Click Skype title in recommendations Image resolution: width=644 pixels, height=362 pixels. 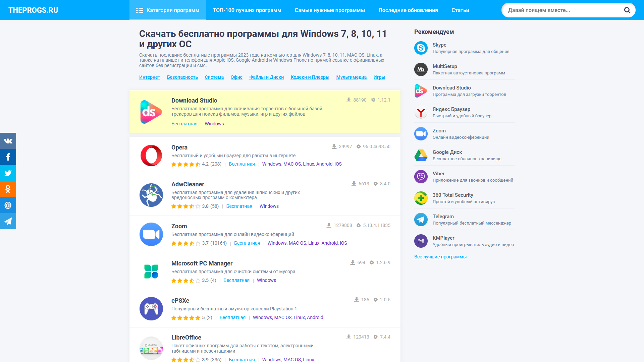click(x=439, y=45)
